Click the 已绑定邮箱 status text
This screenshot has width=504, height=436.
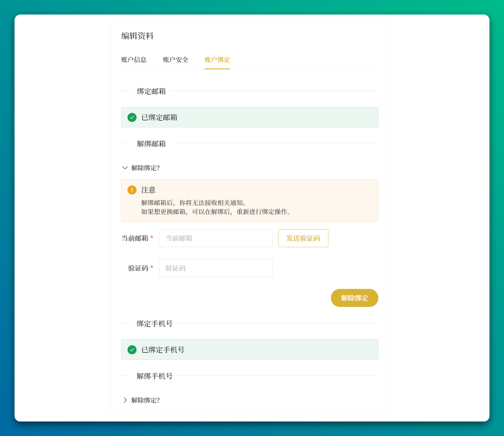pos(159,117)
